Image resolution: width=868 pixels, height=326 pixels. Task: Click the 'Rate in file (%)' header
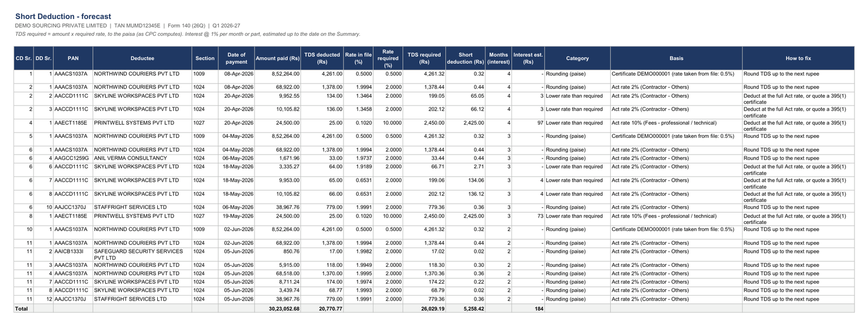(359, 59)
